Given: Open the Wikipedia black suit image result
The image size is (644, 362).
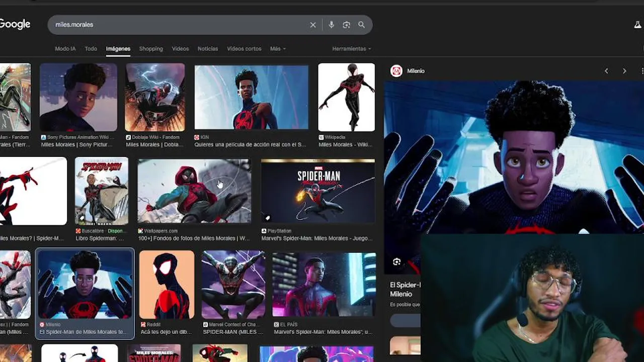Looking at the screenshot, I should (x=346, y=97).
